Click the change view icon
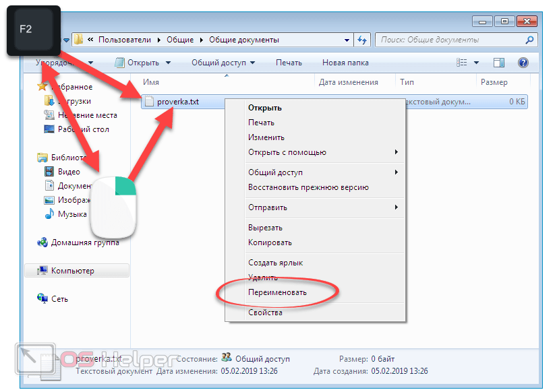557x392 pixels. coord(461,63)
